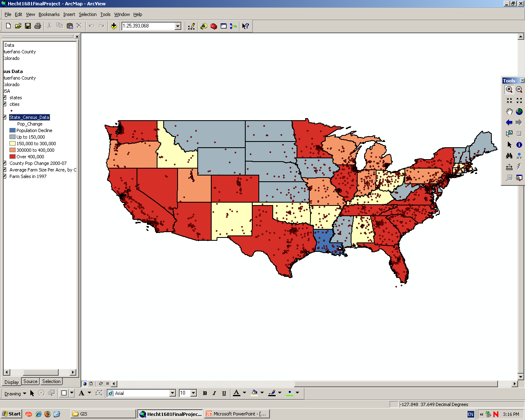Image resolution: width=525 pixels, height=420 pixels.
Task: Toggle County Pop Change 2000-07 layer visibility
Action: (5, 163)
